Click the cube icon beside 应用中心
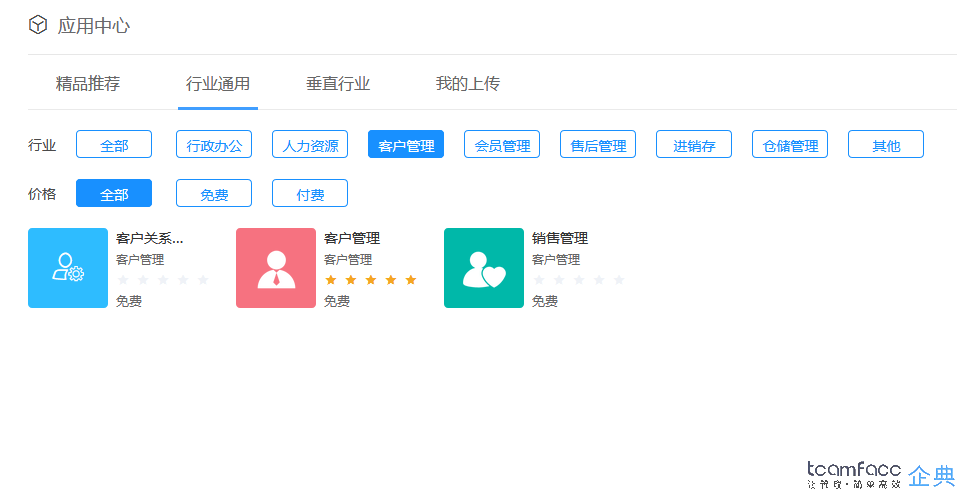 38,26
